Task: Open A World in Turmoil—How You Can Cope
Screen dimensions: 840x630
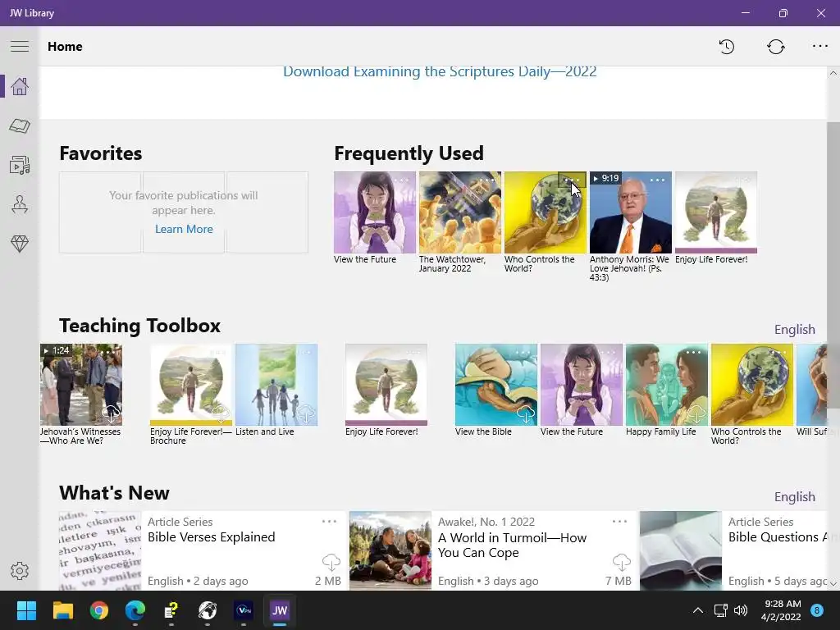Action: pyautogui.click(x=495, y=550)
